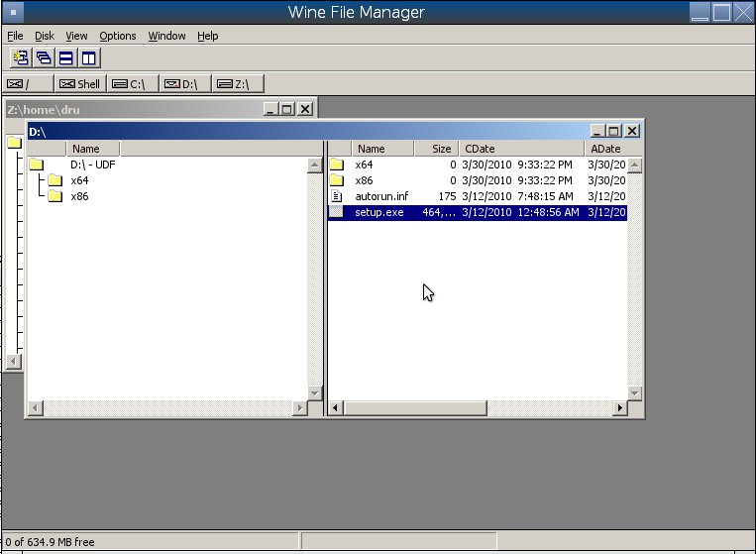Select x86 name in the file list
This screenshot has width=756, height=554.
pos(364,180)
